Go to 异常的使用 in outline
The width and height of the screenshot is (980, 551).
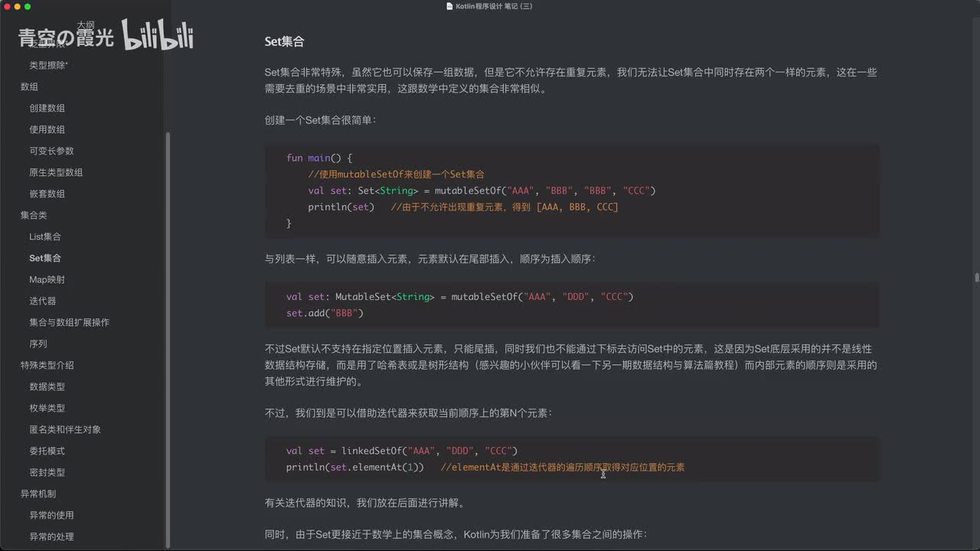(51, 515)
